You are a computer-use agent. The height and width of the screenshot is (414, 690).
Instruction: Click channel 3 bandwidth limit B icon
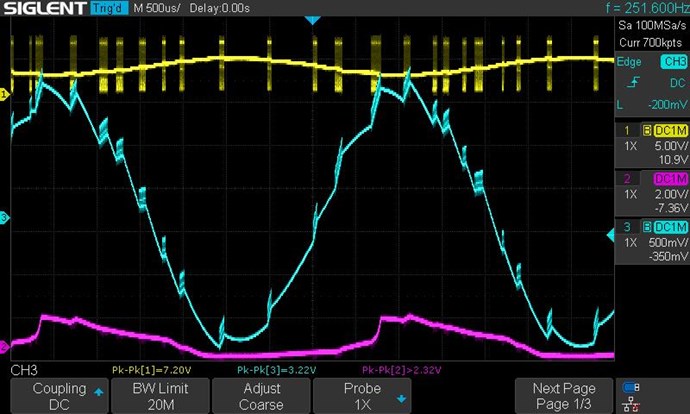click(x=647, y=227)
